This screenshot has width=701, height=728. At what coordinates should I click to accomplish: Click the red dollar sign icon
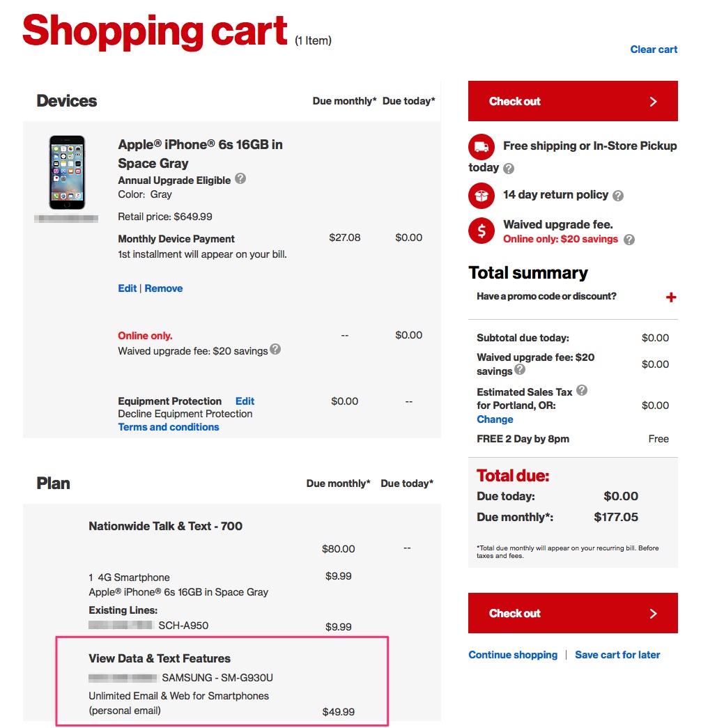482,231
